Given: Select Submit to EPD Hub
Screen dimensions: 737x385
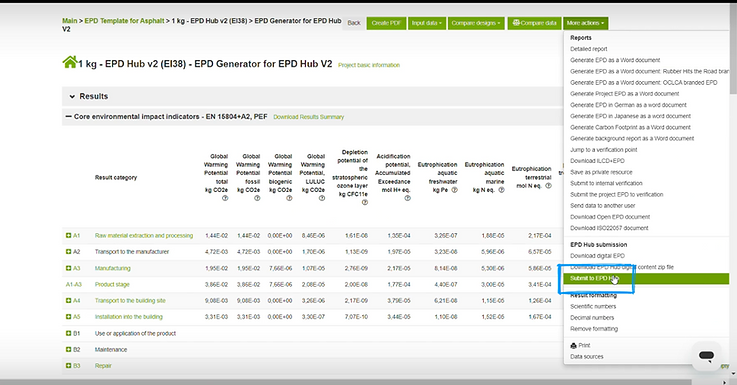Looking at the screenshot, I should click(x=646, y=278).
